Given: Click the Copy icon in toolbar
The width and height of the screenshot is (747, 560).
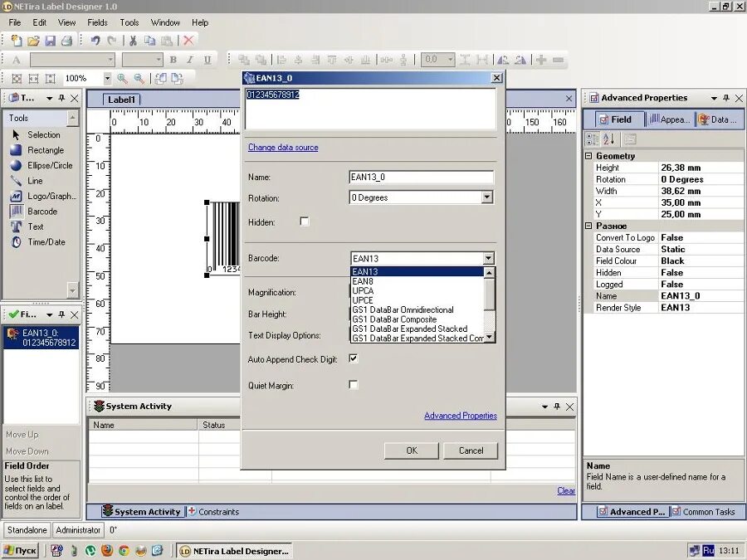Looking at the screenshot, I should [x=150, y=41].
